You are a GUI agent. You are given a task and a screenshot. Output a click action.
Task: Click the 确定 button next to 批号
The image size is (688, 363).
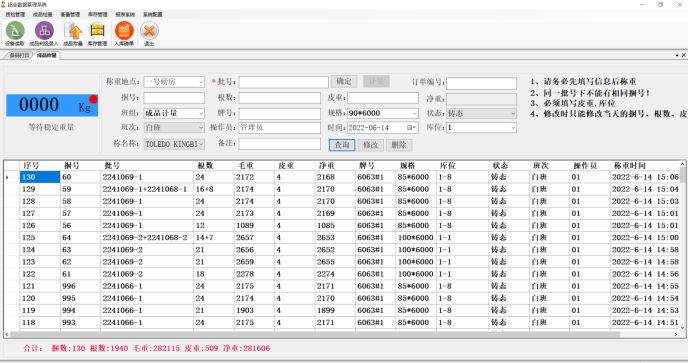344,82
